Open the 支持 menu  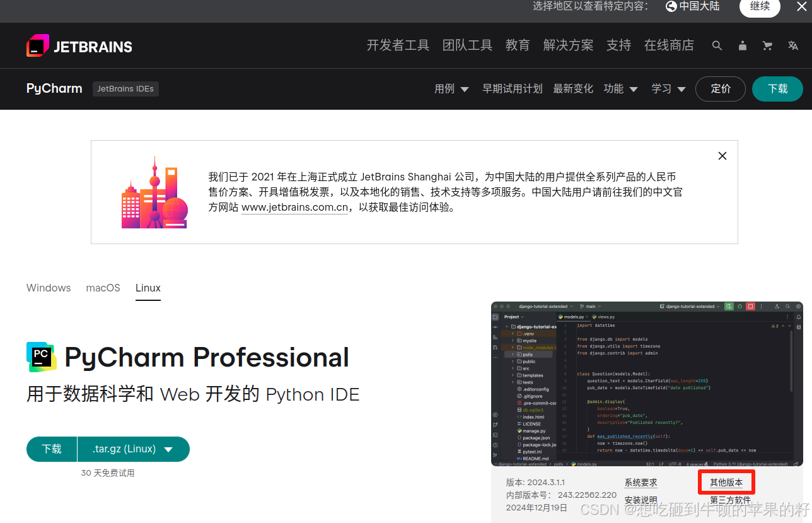point(618,45)
